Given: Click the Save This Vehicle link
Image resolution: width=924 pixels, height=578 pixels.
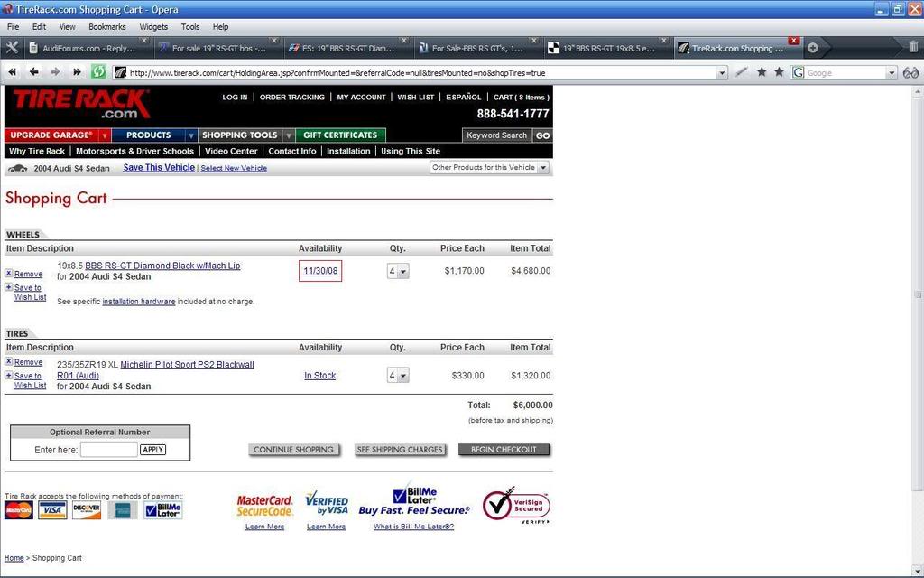Looking at the screenshot, I should 158,168.
